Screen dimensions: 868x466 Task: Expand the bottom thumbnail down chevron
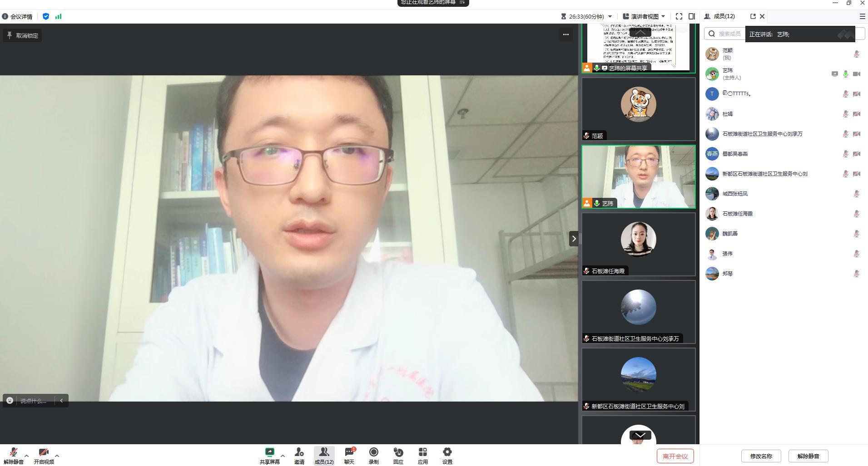[x=640, y=435]
